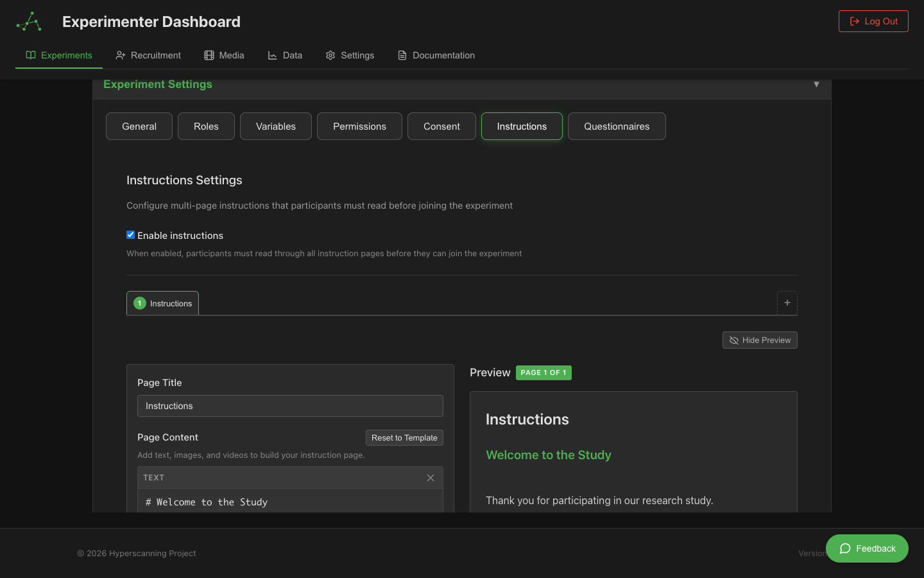Viewport: 924px width, 578px height.
Task: Select the Permissions tab
Action: [359, 126]
